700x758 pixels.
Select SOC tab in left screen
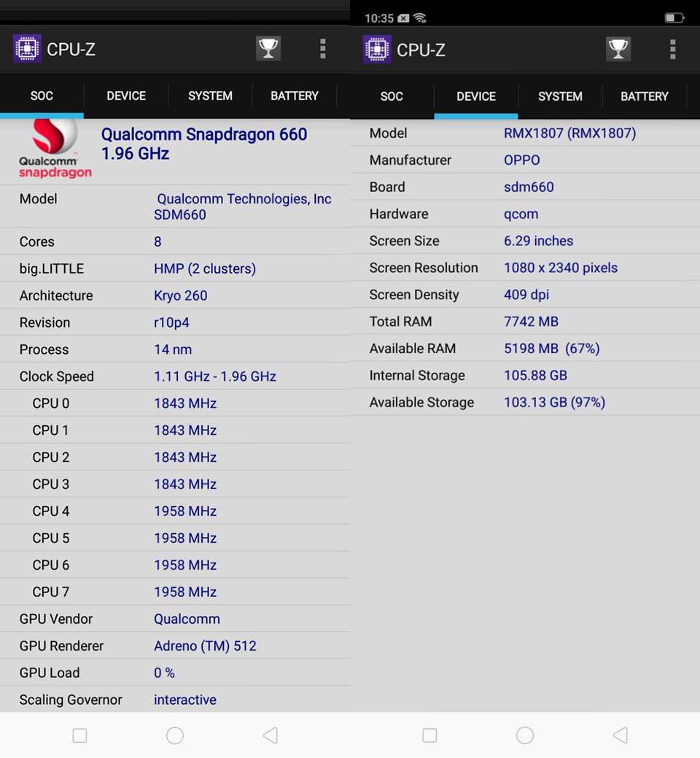tap(42, 96)
